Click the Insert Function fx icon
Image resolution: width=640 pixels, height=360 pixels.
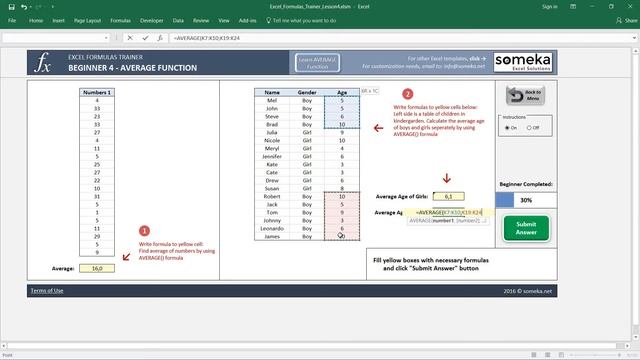160,38
